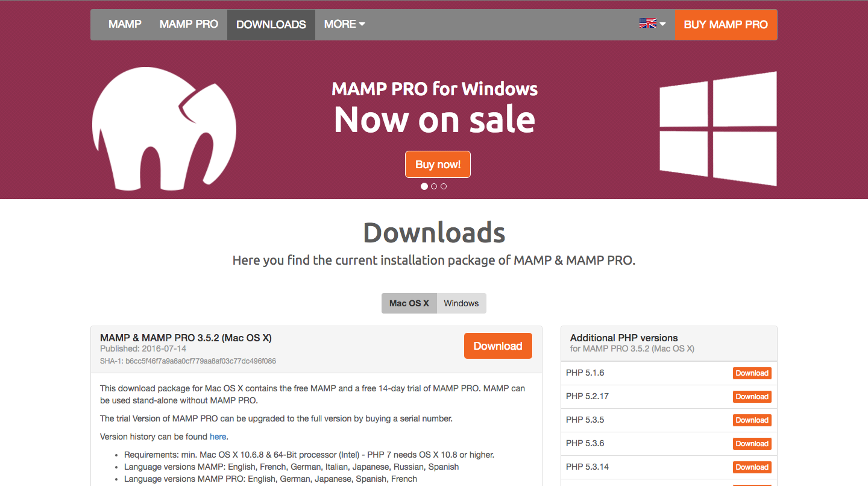Switch to the Mac OS X tab
The height and width of the screenshot is (486, 868).
pos(409,303)
